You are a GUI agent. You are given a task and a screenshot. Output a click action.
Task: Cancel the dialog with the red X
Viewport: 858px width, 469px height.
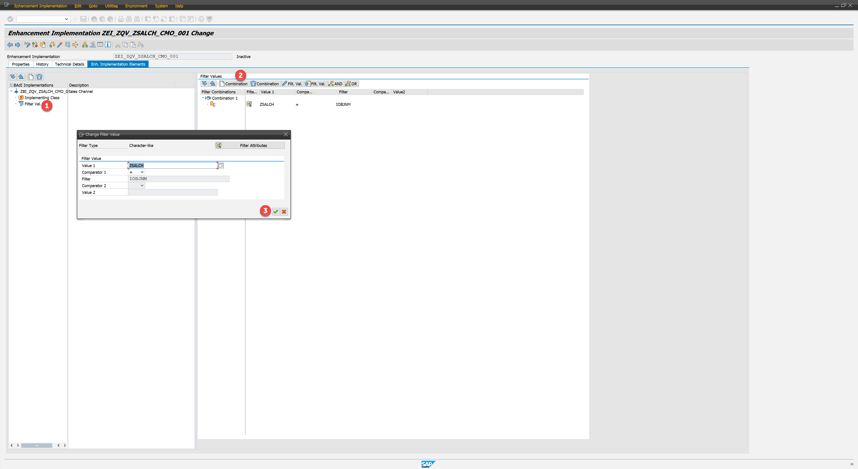[x=284, y=212]
